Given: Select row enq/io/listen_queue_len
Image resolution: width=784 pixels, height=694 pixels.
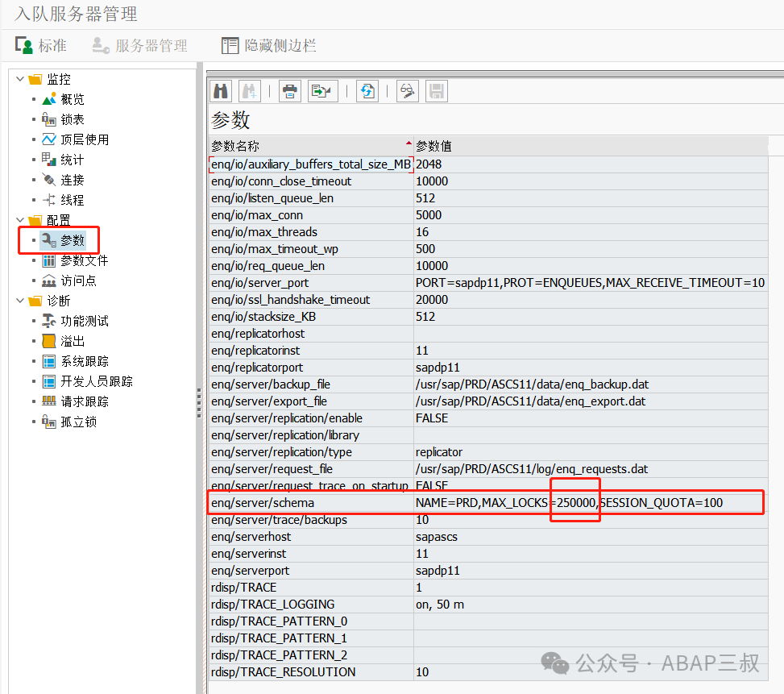Looking at the screenshot, I should click(x=488, y=198).
